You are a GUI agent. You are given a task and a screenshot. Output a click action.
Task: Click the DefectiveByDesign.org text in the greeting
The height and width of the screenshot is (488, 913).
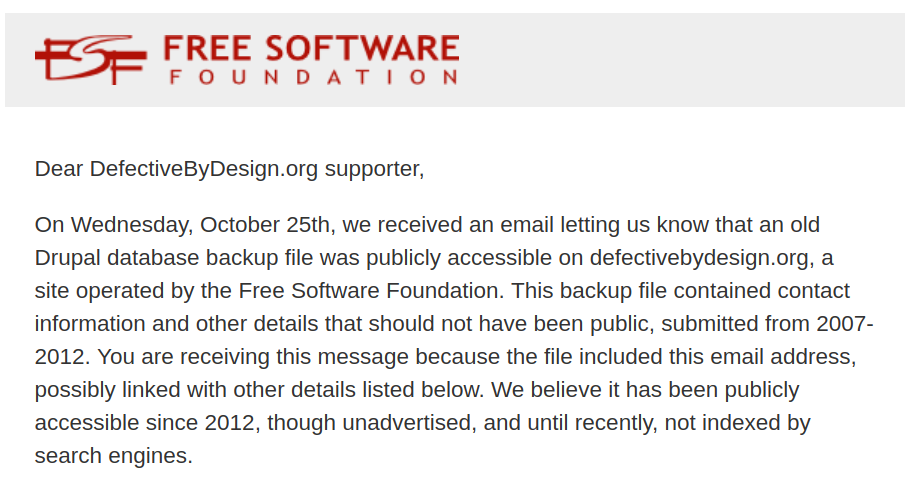click(204, 169)
